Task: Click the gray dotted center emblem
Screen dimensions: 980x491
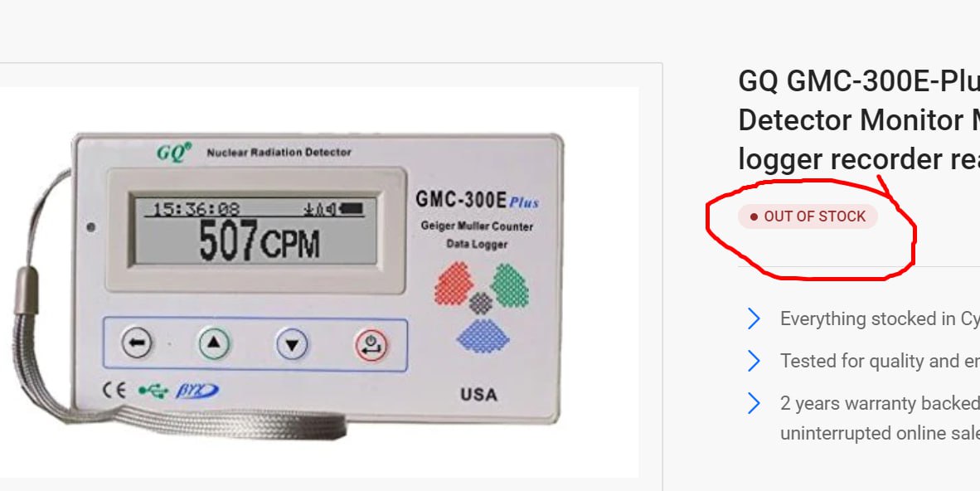Action: pyautogui.click(x=481, y=304)
